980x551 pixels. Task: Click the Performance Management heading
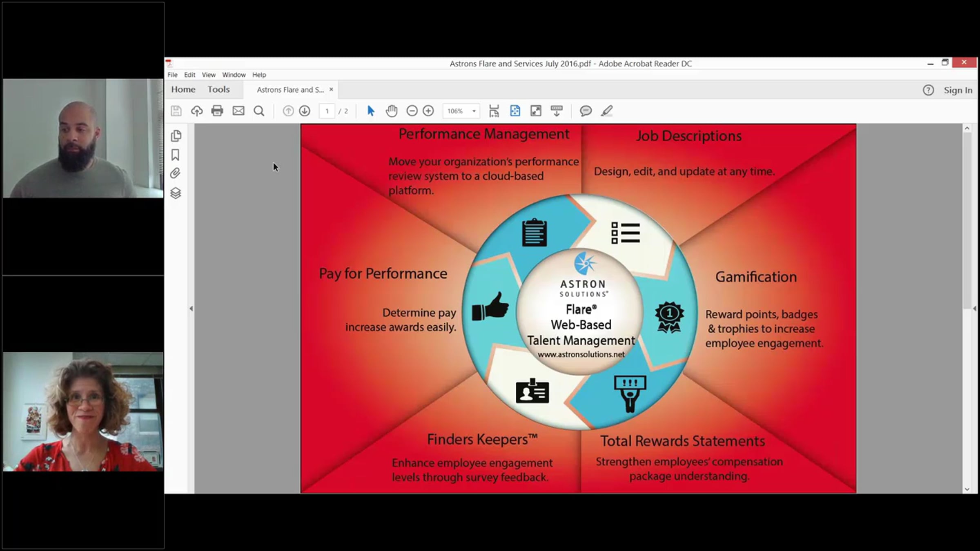pos(484,134)
